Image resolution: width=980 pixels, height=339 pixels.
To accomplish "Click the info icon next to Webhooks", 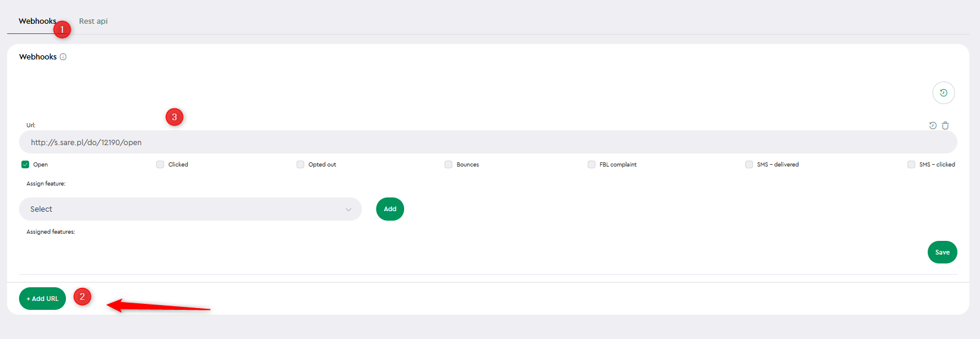I will tap(63, 57).
